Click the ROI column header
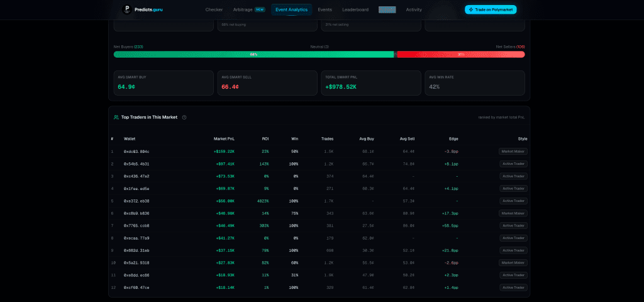 point(265,139)
